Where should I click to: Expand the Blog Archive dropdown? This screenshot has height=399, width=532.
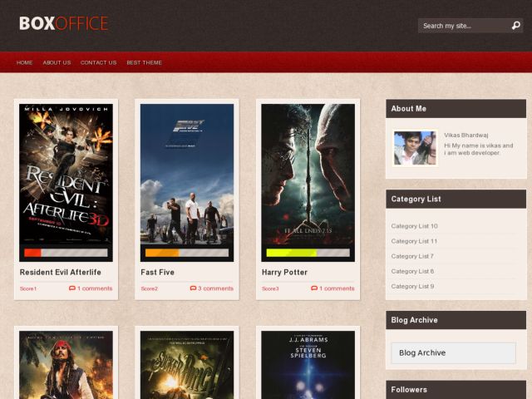[454, 352]
